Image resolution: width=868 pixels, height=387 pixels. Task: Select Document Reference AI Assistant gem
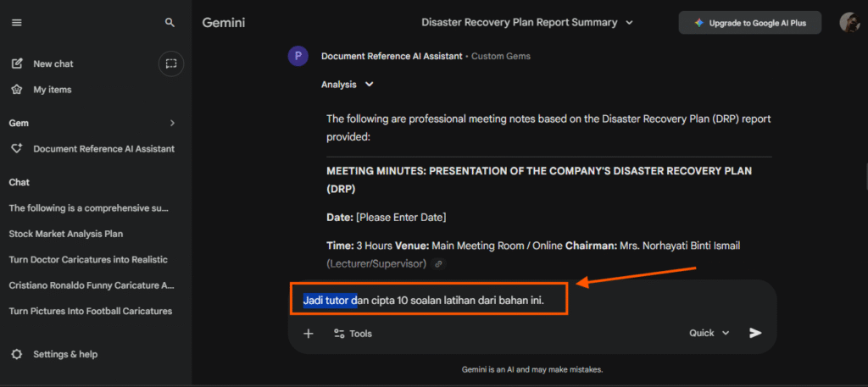pyautogui.click(x=103, y=148)
